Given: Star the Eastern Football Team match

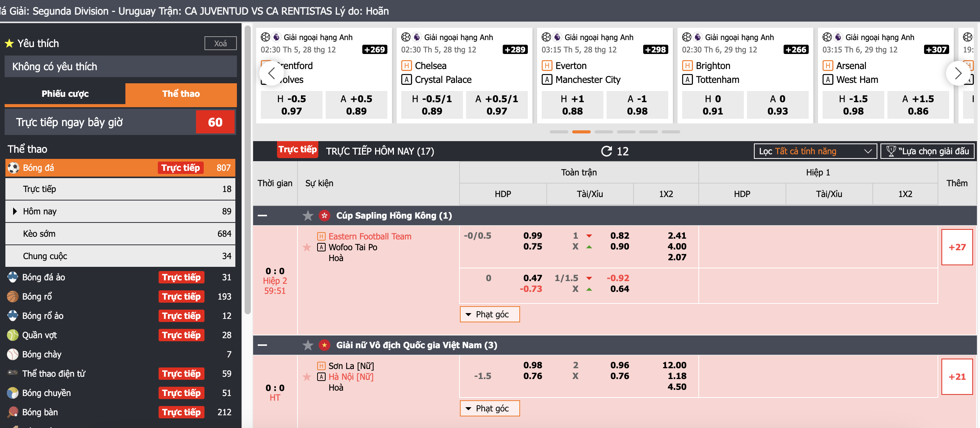Looking at the screenshot, I should [307, 247].
